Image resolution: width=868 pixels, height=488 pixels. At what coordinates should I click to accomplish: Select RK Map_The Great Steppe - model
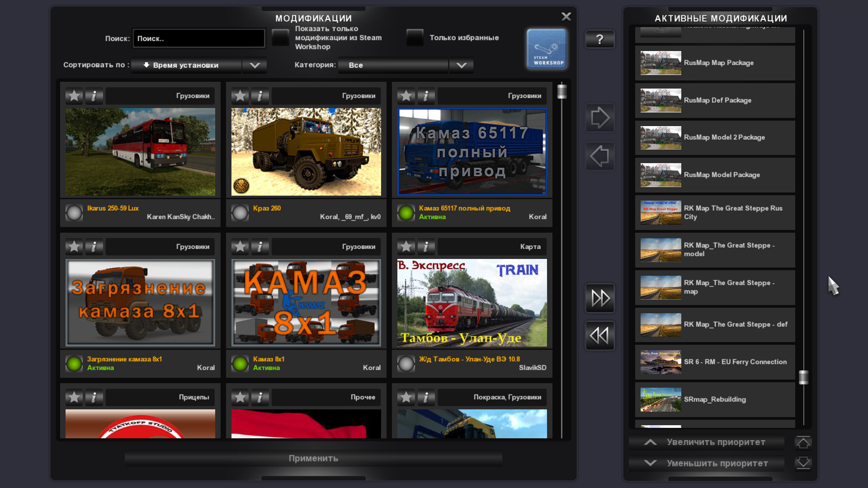point(715,250)
